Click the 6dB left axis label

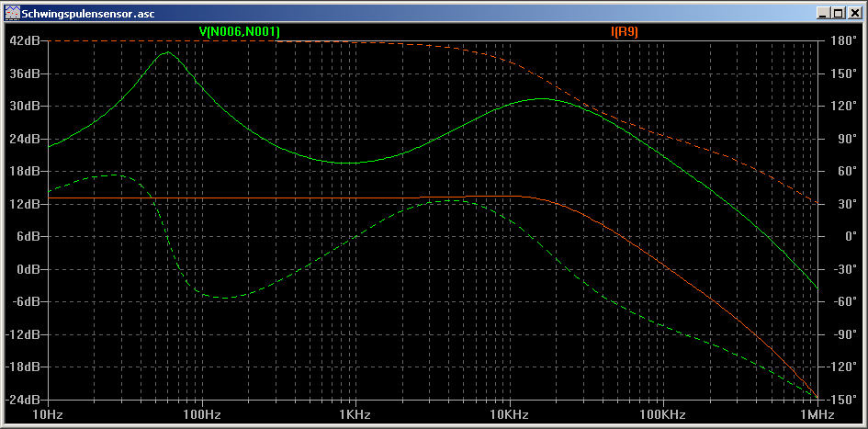28,237
